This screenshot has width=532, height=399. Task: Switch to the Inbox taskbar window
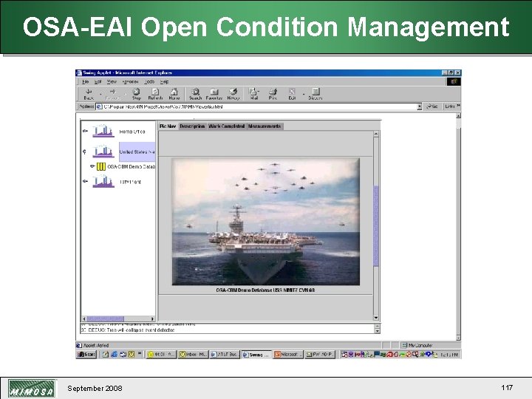pyautogui.click(x=194, y=355)
